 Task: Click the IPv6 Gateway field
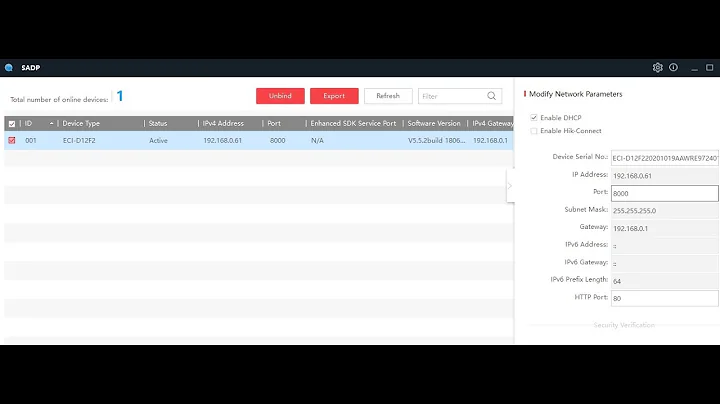pyautogui.click(x=664, y=263)
